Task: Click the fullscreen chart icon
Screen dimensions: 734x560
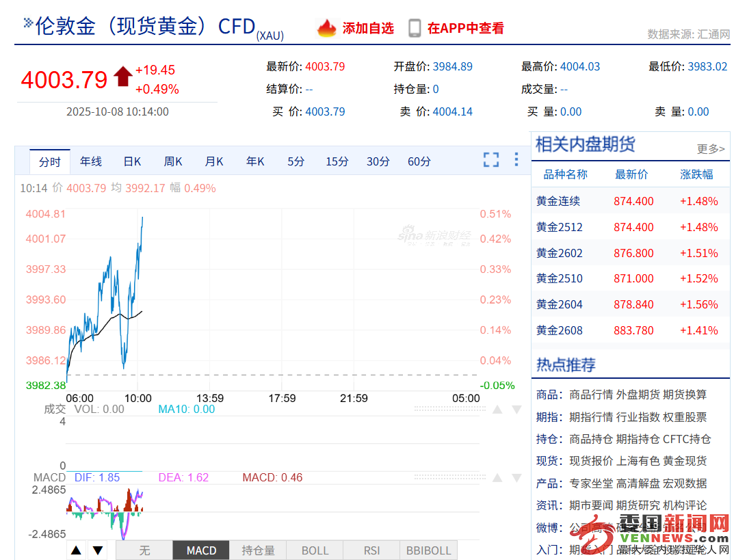Action: (490, 160)
